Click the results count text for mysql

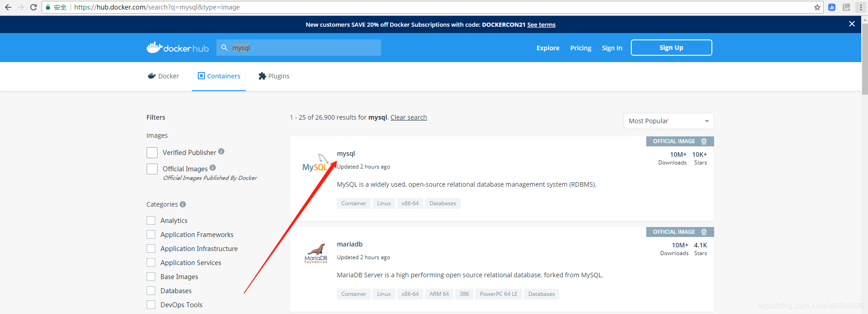(x=339, y=117)
